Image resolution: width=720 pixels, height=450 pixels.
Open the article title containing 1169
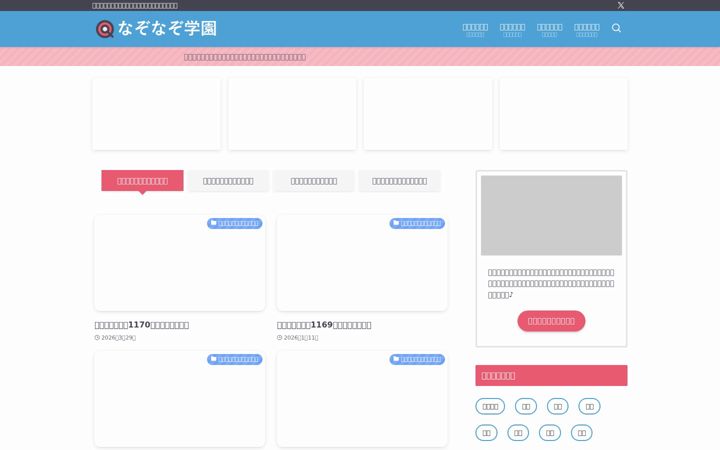(324, 325)
